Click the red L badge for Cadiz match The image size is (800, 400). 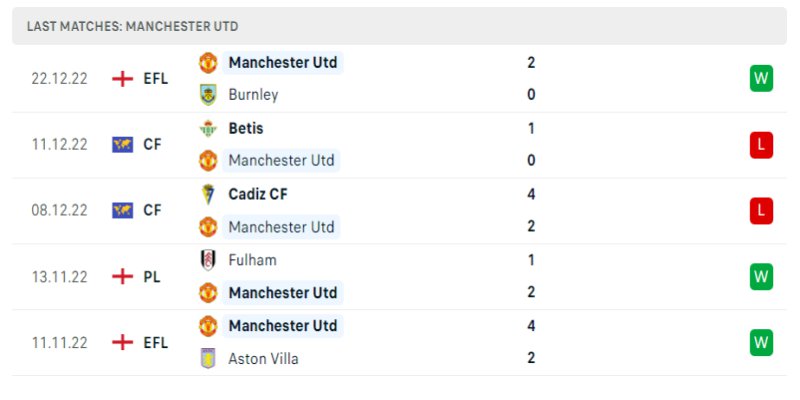(762, 210)
